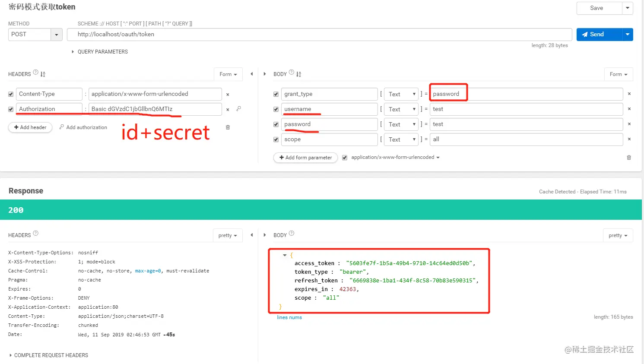Edit the scope value field containing all

(527, 139)
